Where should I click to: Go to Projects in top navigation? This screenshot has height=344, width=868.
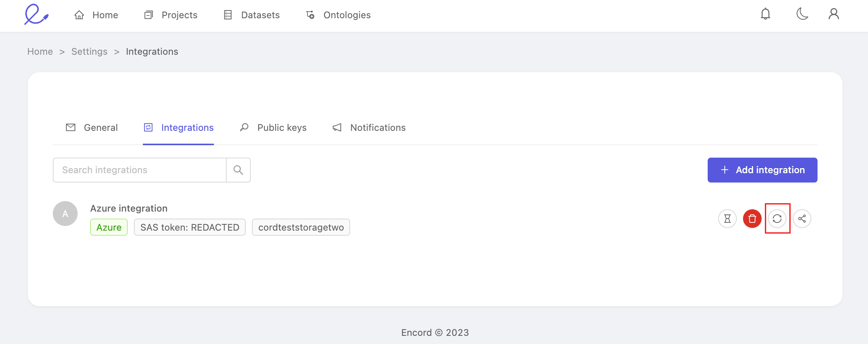[171, 15]
